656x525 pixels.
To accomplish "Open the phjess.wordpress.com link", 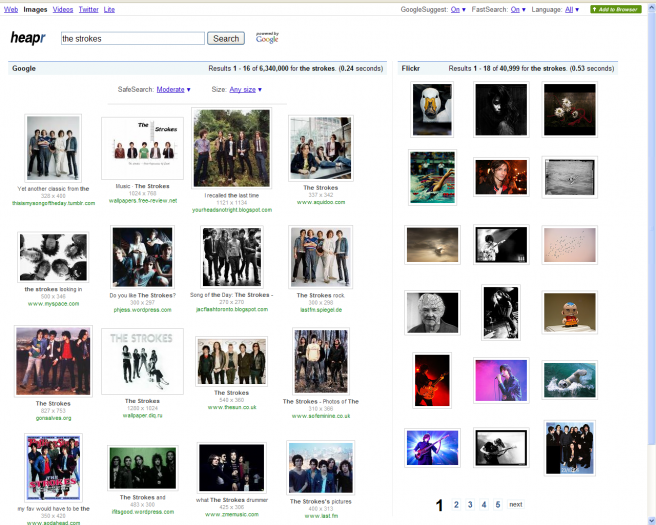I will click(143, 310).
